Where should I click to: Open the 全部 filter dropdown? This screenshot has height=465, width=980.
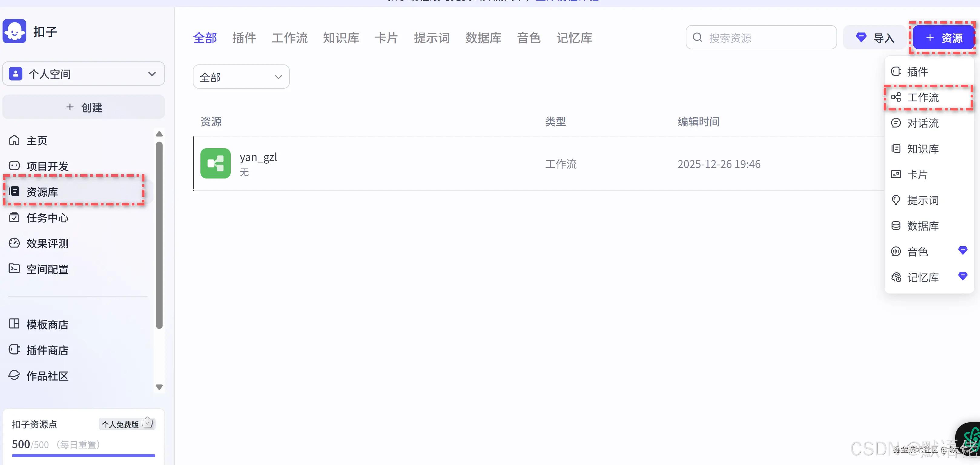pyautogui.click(x=241, y=77)
